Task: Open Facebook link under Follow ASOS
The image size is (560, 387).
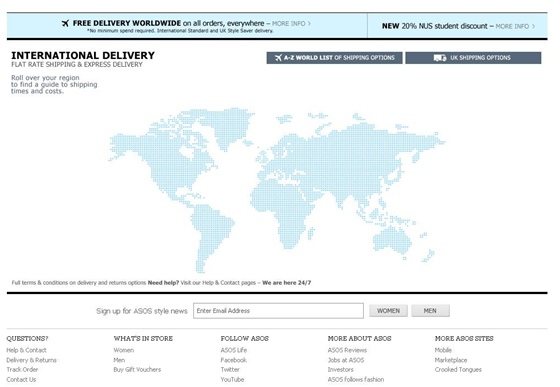Action: (234, 360)
